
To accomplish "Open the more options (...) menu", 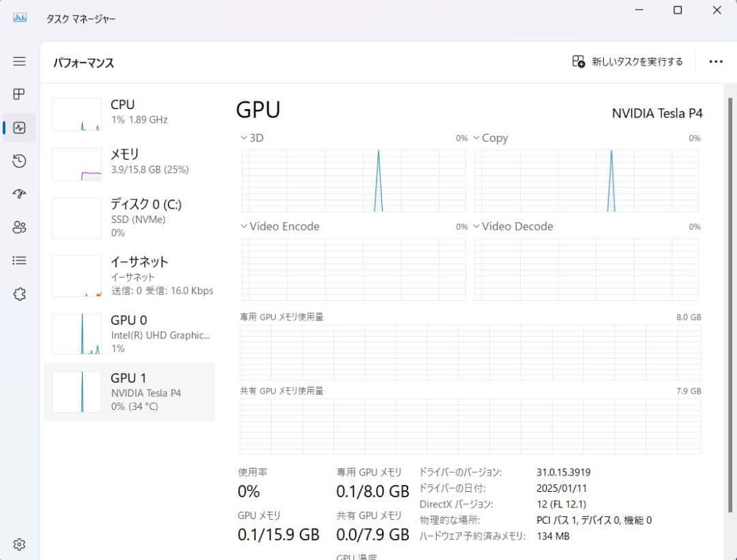I will pos(716,61).
